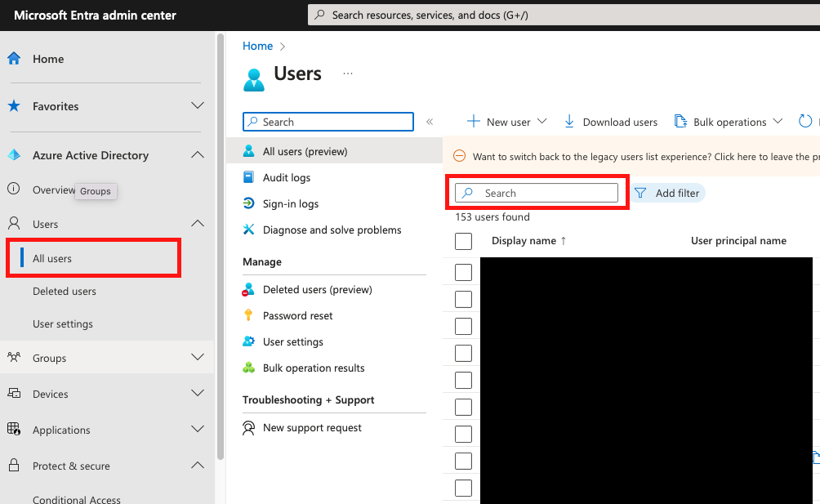Check the seventh user row checkbox
Image resolution: width=820 pixels, height=504 pixels.
[463, 434]
